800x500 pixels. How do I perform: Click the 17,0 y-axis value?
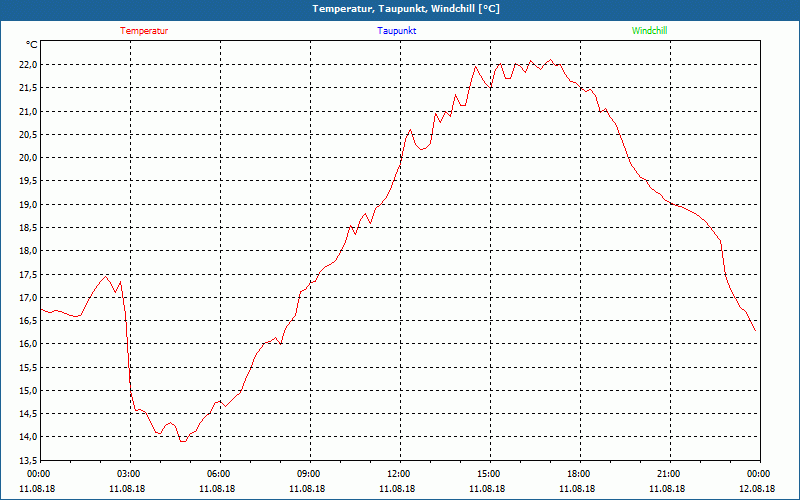(29, 297)
